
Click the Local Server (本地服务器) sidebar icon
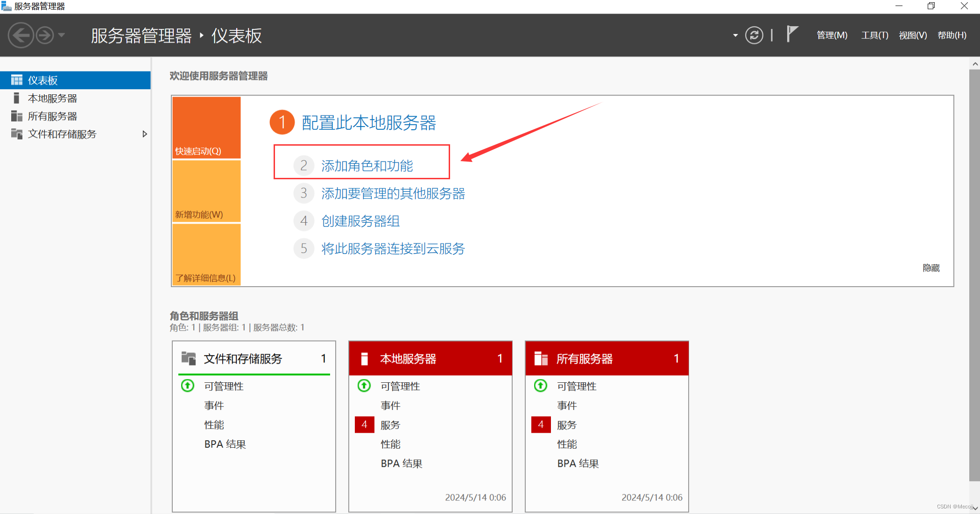[x=16, y=98]
